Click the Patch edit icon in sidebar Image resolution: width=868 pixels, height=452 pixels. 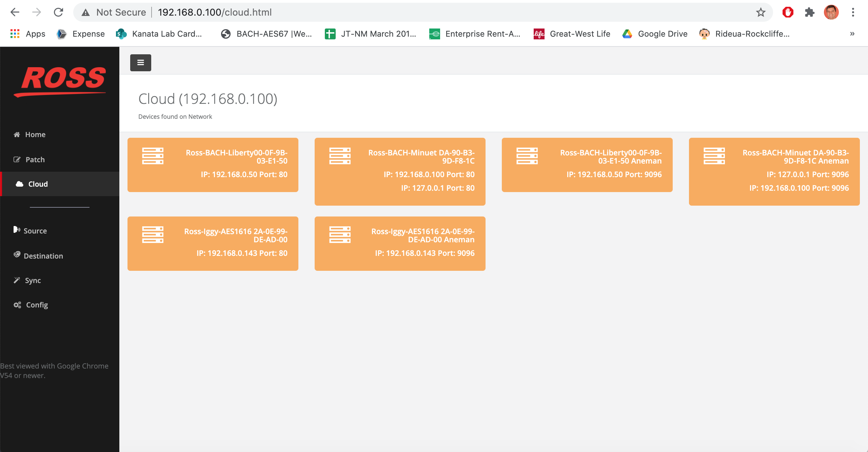17,159
